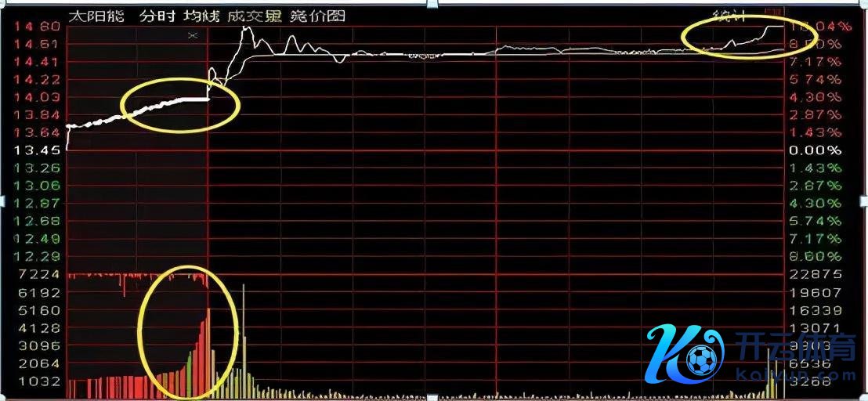Click the 统计 statistics button

pyautogui.click(x=732, y=16)
